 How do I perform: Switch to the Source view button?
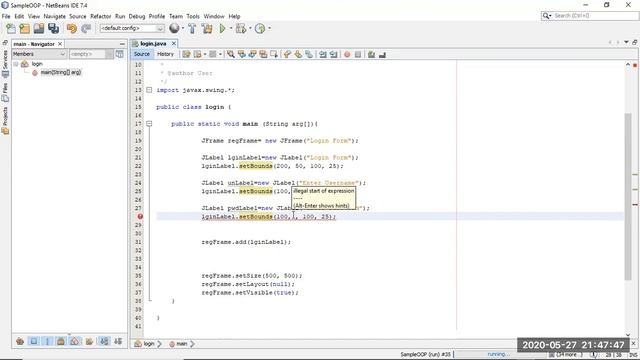[x=142, y=54]
